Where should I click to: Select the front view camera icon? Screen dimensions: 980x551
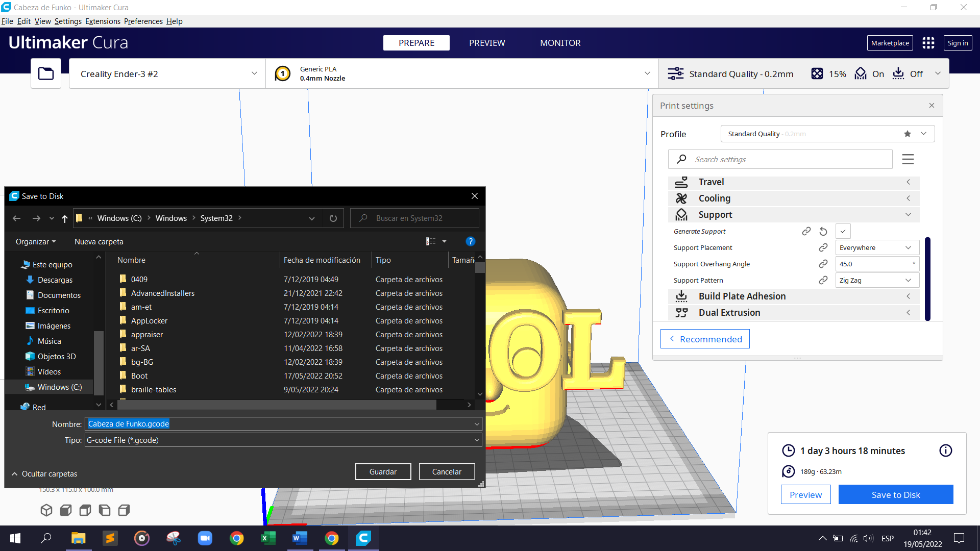[66, 510]
